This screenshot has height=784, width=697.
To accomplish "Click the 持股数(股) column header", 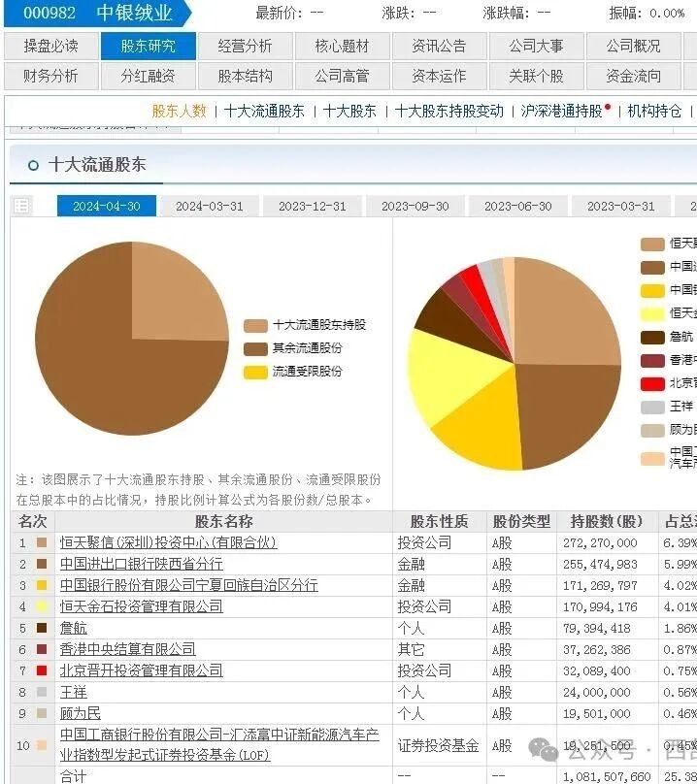I will click(x=607, y=521).
